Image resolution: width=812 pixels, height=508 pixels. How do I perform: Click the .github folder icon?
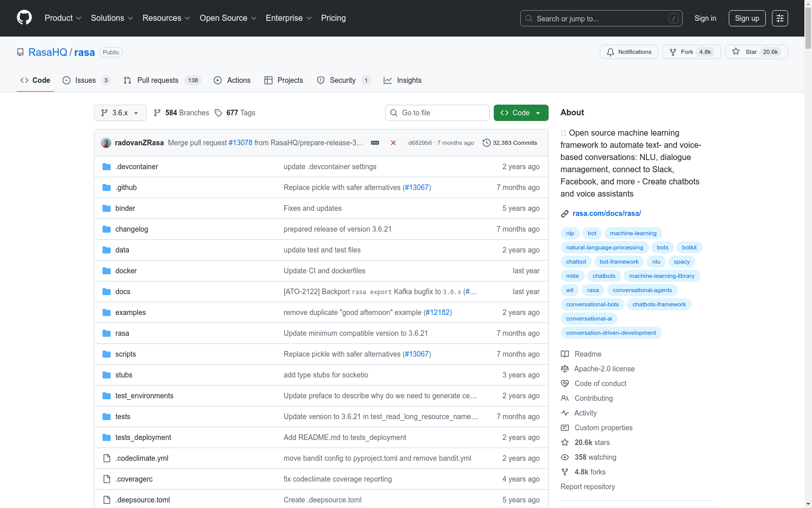[107, 187]
